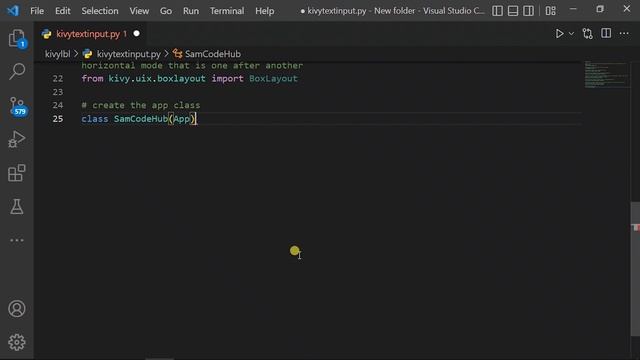The width and height of the screenshot is (640, 360).
Task: Open the View menu
Action: coord(139,11)
